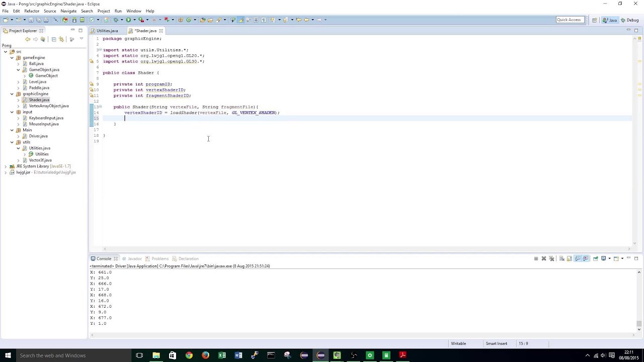644x362 pixels.
Task: Collapse the Shader constructor fold marker
Action: point(100,107)
